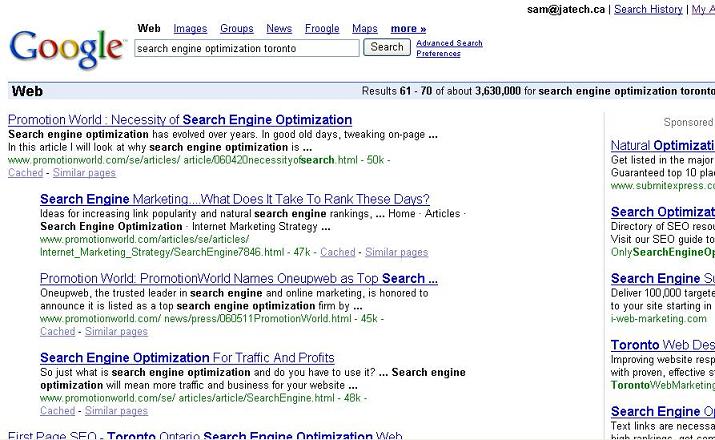Click the sam@jatech.ca account text
Screen dimensions: 715x440
click(x=566, y=9)
